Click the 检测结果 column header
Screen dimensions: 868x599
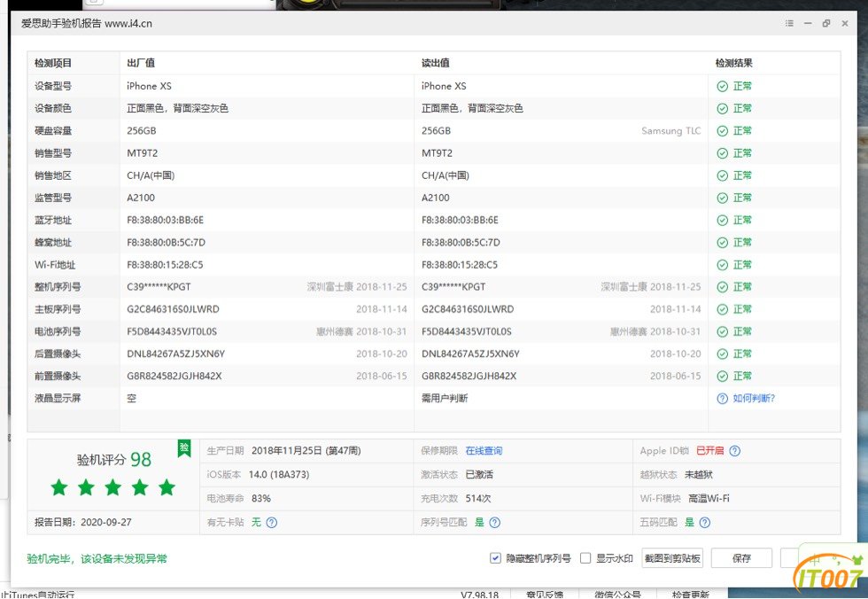coord(733,63)
